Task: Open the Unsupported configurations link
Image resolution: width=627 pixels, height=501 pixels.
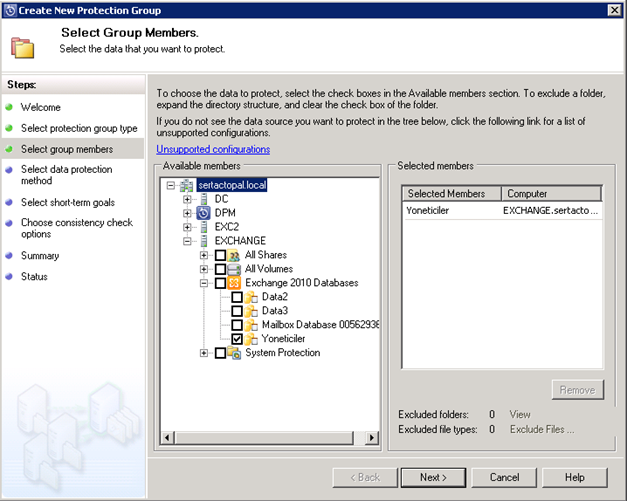Action: click(x=213, y=149)
